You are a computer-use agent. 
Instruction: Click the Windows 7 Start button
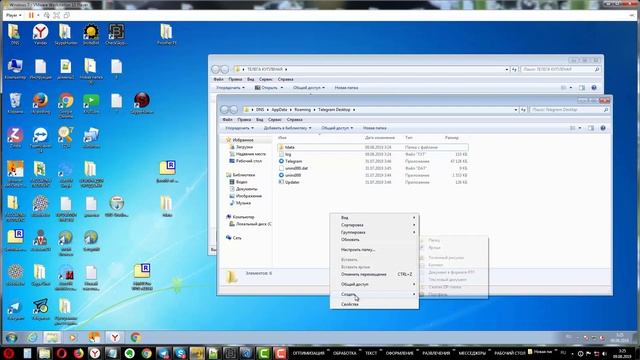click(x=11, y=338)
